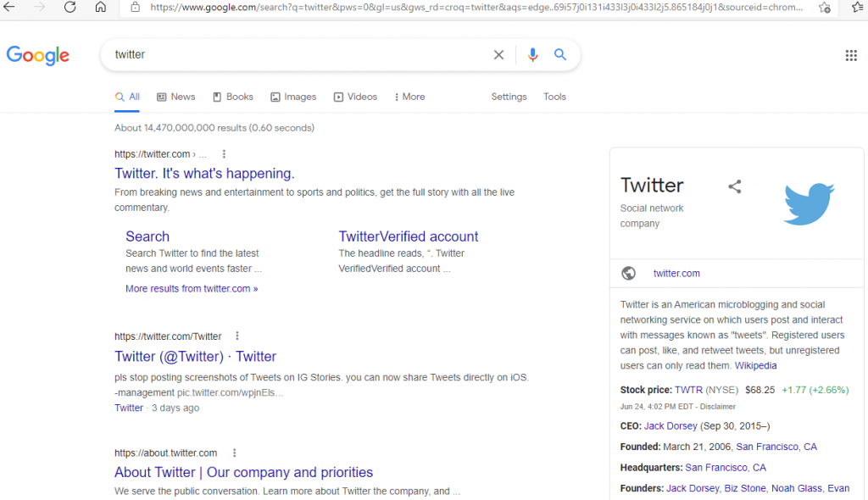View site info via the lock icon

click(x=135, y=7)
